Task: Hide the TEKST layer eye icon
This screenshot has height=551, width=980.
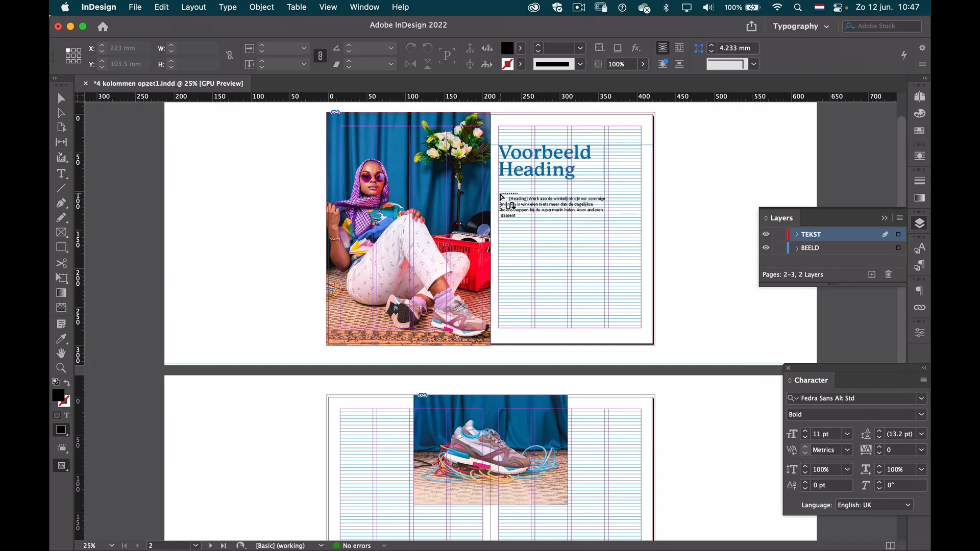Action: tap(766, 234)
